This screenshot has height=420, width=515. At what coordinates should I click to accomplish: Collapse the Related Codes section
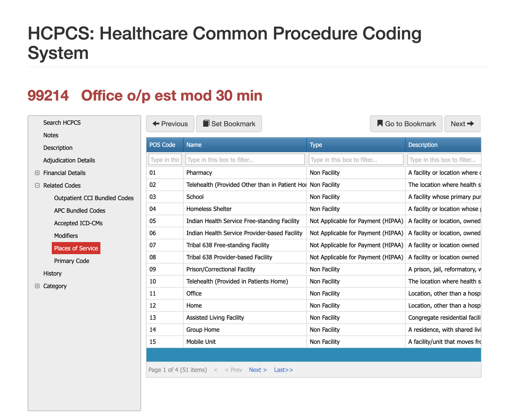click(x=37, y=185)
